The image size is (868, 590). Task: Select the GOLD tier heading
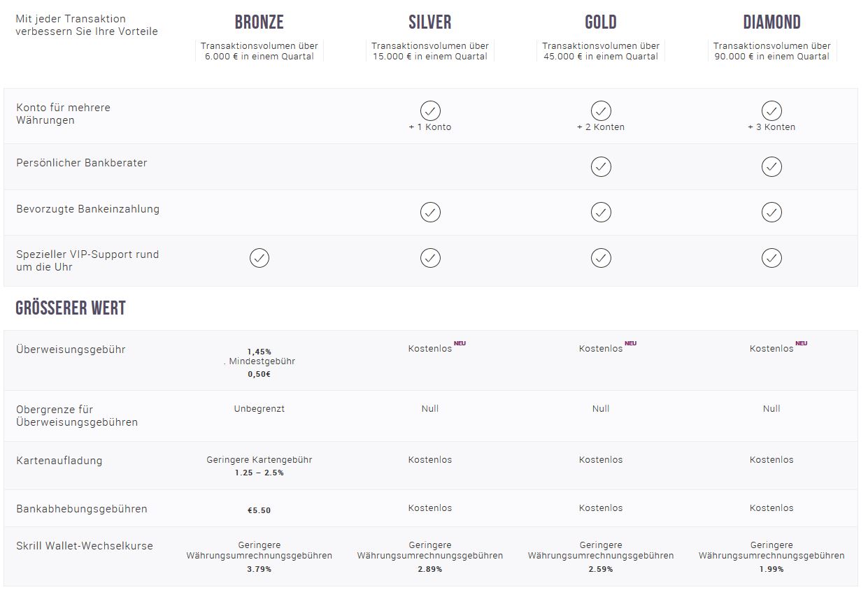601,22
